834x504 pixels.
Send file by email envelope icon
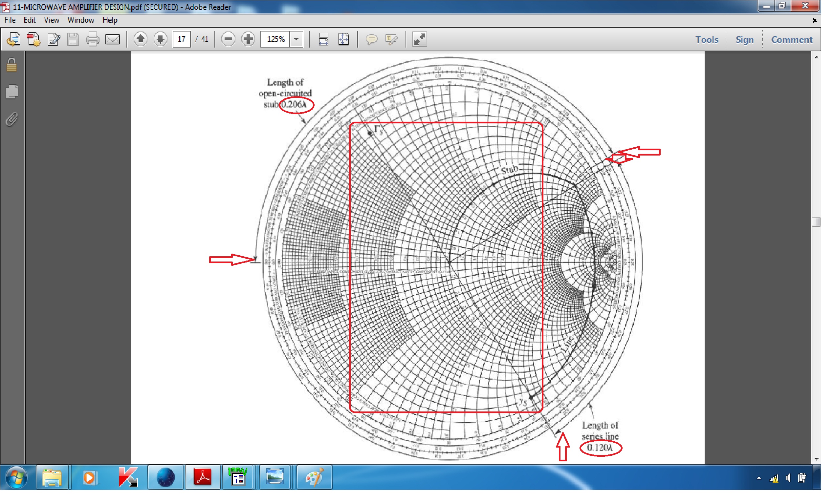(x=113, y=40)
